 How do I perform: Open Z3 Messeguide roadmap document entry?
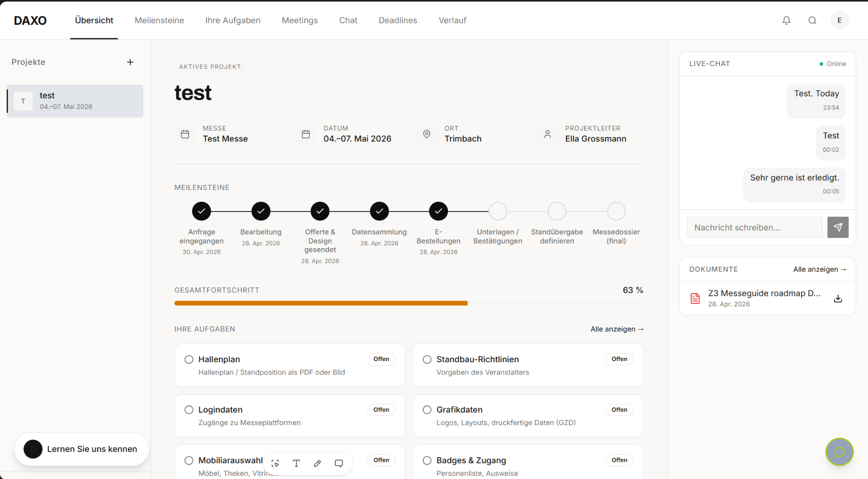click(x=768, y=298)
